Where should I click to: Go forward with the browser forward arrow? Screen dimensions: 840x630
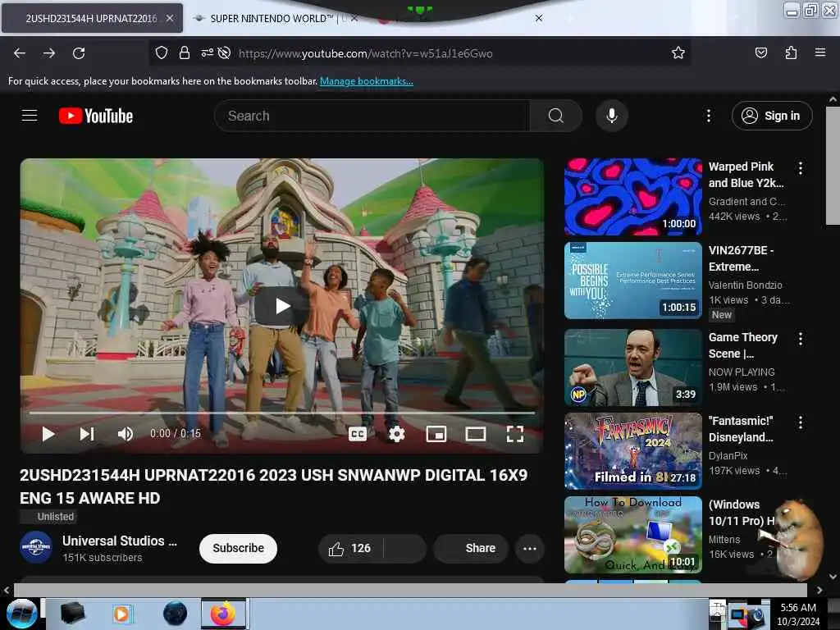coord(48,53)
